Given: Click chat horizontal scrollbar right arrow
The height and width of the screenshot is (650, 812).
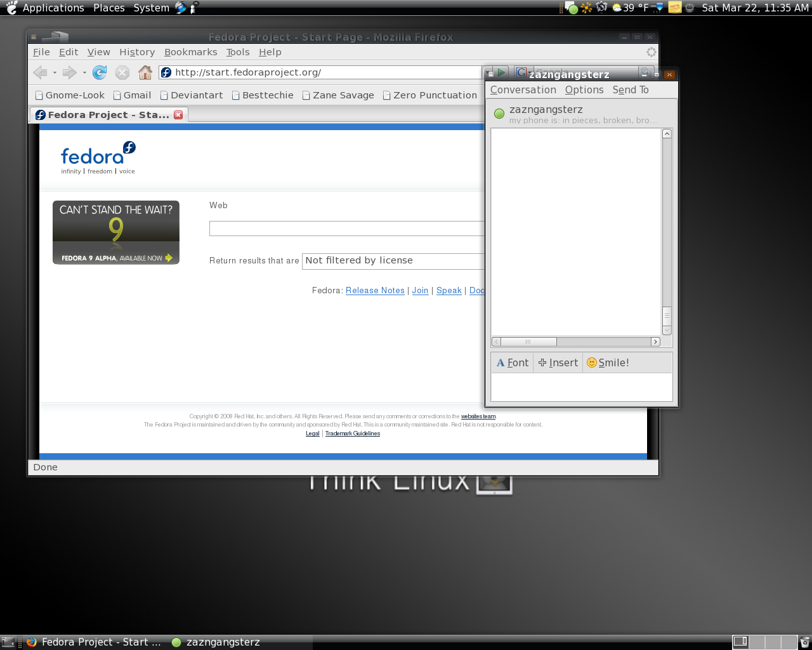Looking at the screenshot, I should (x=656, y=342).
